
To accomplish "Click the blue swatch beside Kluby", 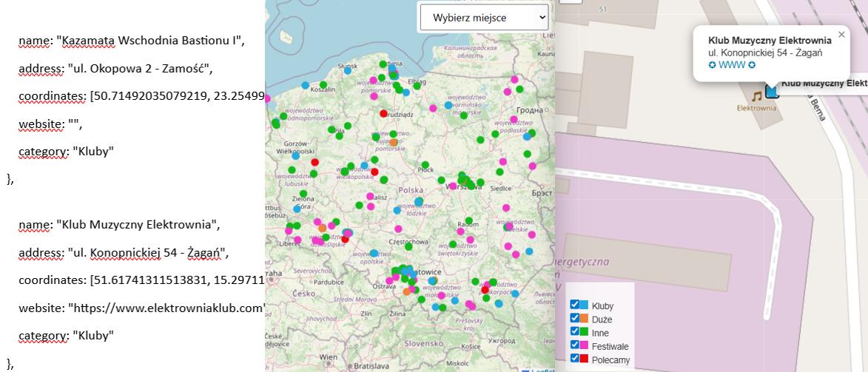I will pos(584,305).
